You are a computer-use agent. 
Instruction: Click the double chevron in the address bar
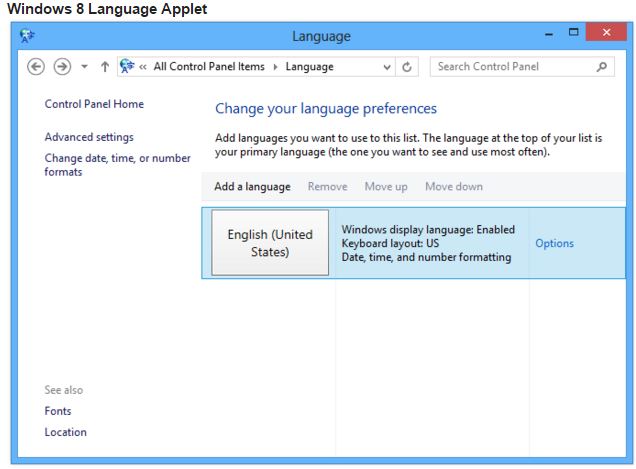point(143,67)
